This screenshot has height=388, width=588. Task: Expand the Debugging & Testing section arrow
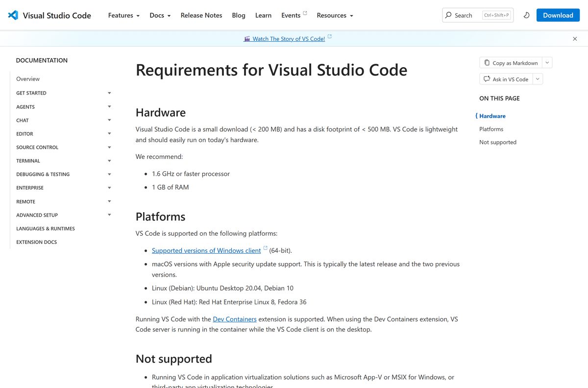click(x=109, y=174)
